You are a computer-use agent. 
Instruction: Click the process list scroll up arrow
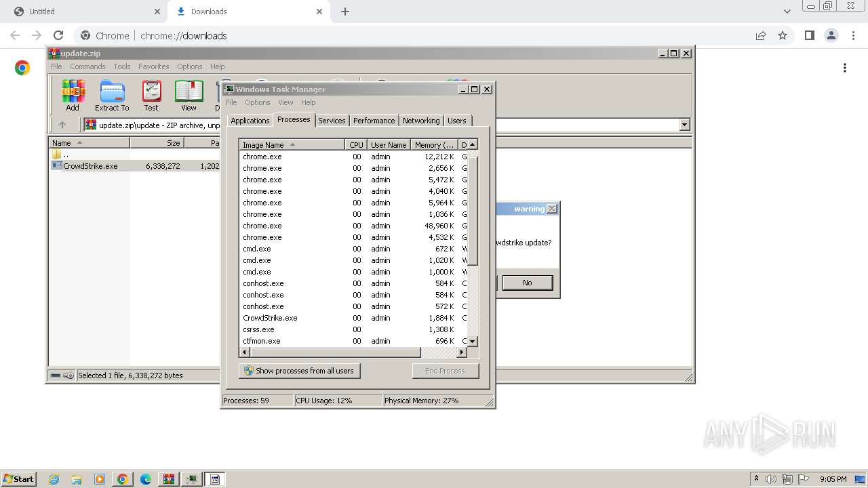pyautogui.click(x=473, y=144)
